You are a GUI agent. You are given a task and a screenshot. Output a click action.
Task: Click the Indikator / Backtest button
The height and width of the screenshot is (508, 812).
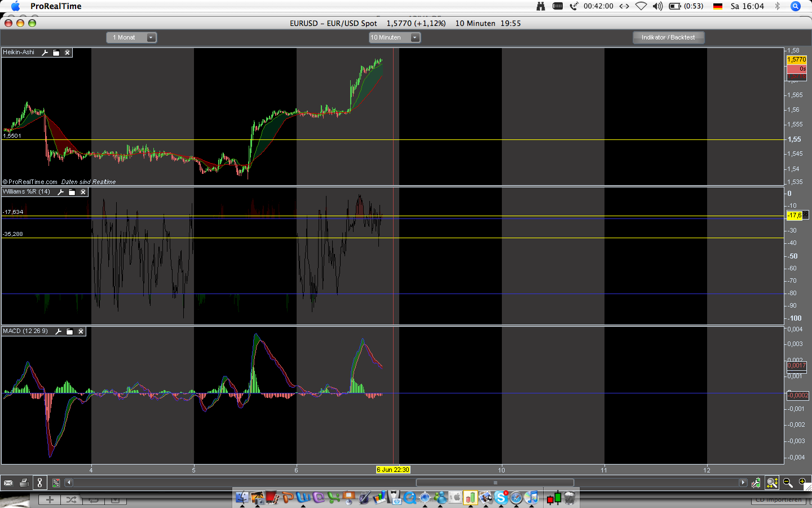(668, 37)
